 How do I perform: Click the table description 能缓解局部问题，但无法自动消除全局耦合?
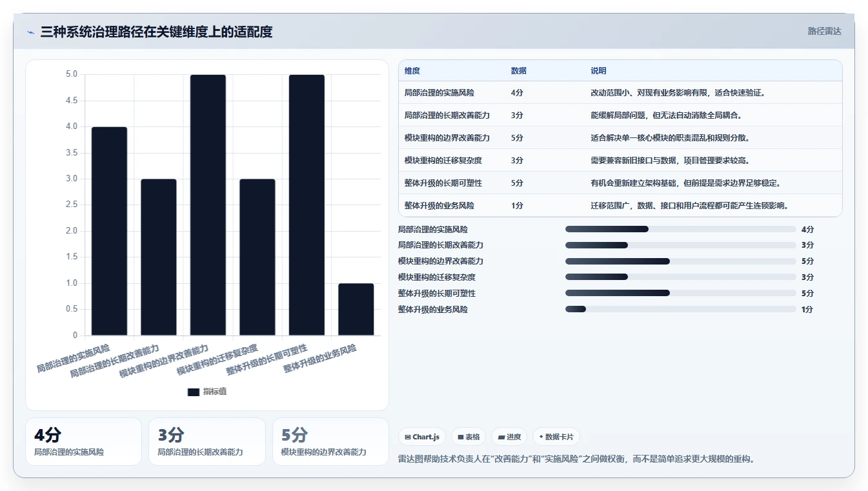(666, 115)
